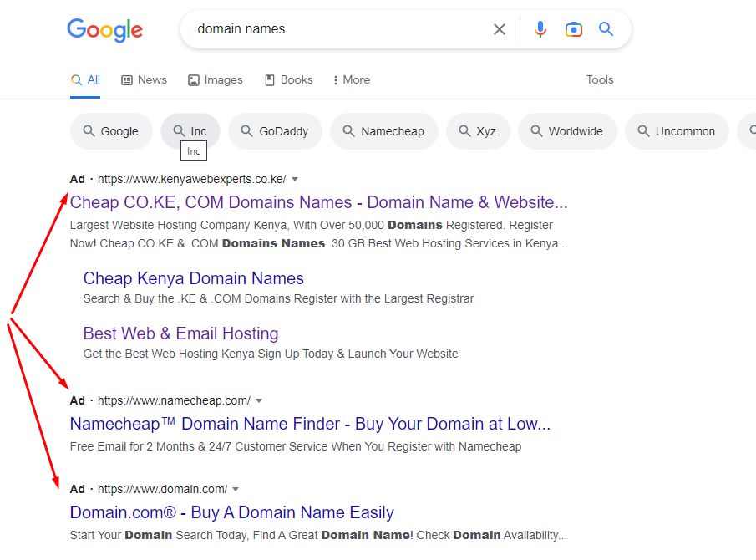Select the Namecheap suggestion chip
Screen dimensions: 756x560
click(x=384, y=131)
